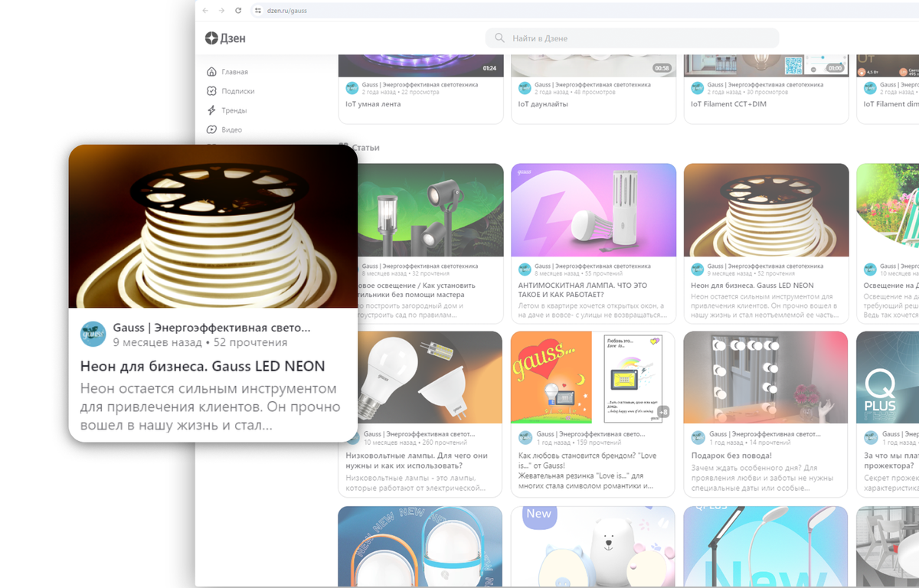Screen dimensions: 919x588
Task: Open the IoT даунлайты video title
Action: tap(543, 104)
